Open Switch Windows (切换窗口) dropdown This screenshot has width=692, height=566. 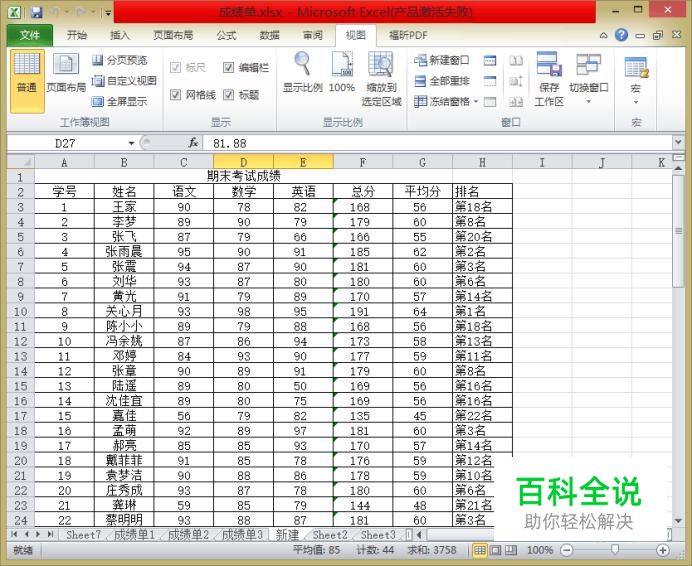(x=589, y=79)
